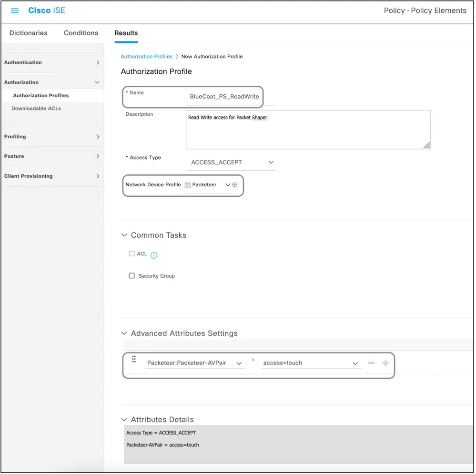Open the Network Device Profile dropdown
The width and height of the screenshot is (476, 474).
(227, 184)
